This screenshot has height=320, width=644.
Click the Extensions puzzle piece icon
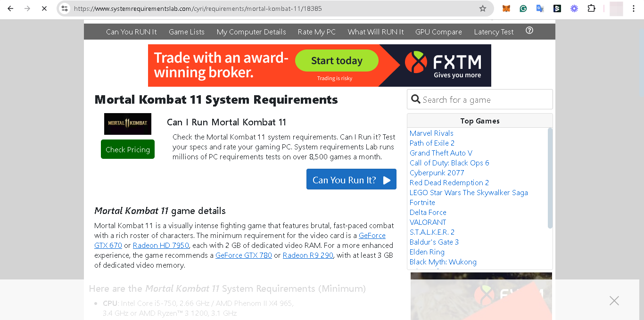coord(591,8)
